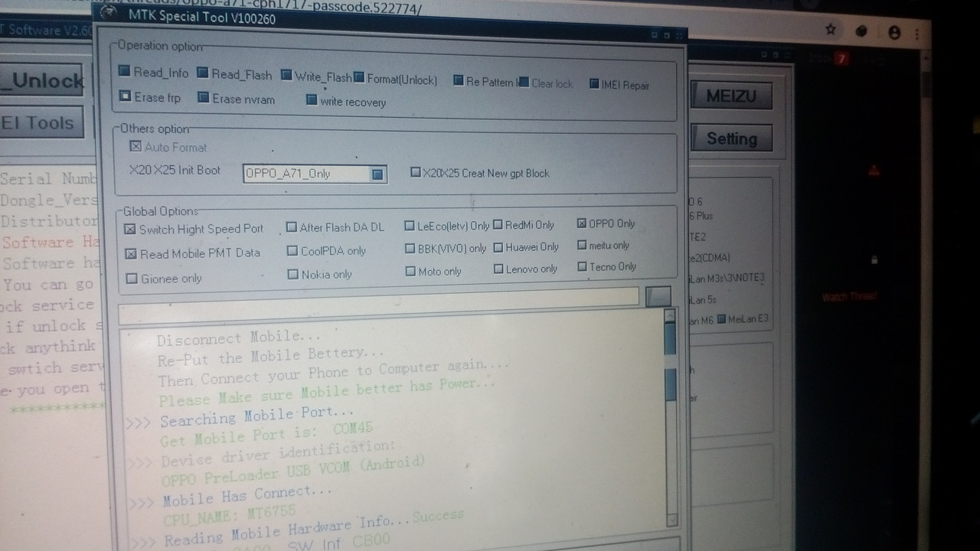Toggle Switch Hight Speed Port checkbox
The height and width of the screenshot is (551, 980).
click(x=130, y=229)
